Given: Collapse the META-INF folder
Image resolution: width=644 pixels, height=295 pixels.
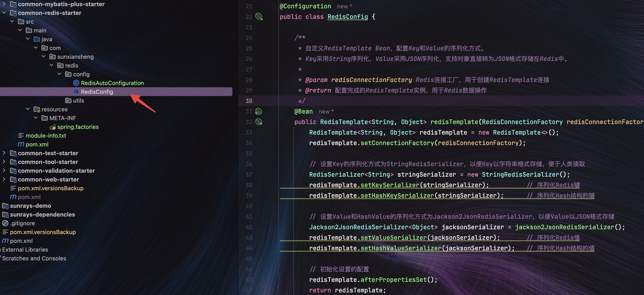Looking at the screenshot, I should coord(36,118).
